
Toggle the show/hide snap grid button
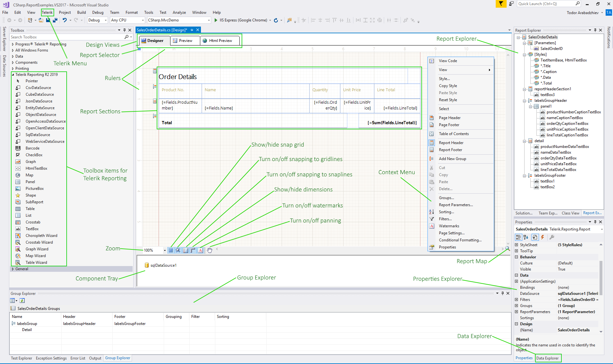pyautogui.click(x=171, y=250)
